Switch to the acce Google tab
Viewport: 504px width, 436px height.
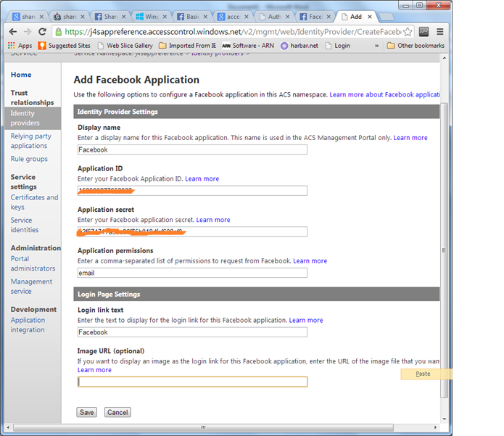pyautogui.click(x=233, y=17)
